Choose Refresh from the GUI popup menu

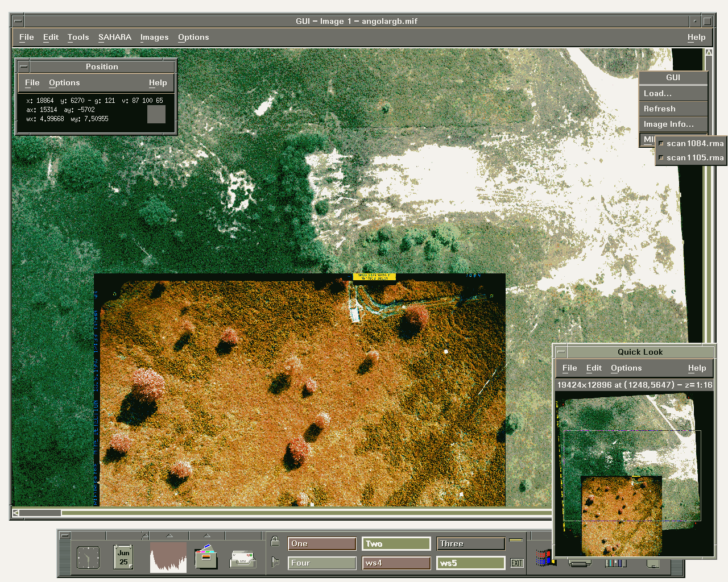coord(660,109)
